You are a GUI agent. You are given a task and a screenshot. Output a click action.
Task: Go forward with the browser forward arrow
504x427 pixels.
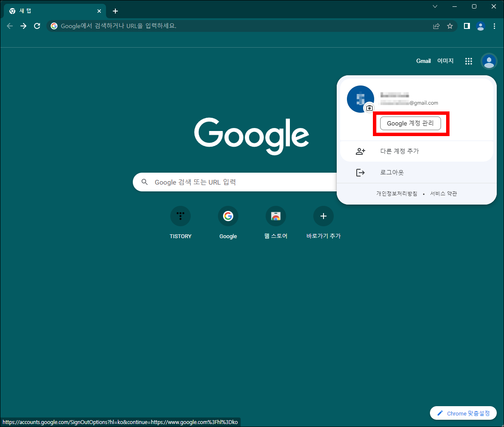pos(23,26)
